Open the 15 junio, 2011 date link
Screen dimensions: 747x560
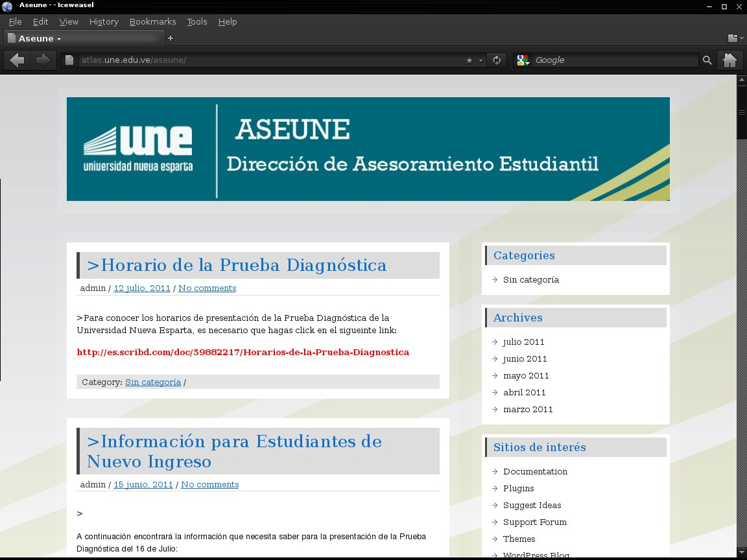point(143,484)
